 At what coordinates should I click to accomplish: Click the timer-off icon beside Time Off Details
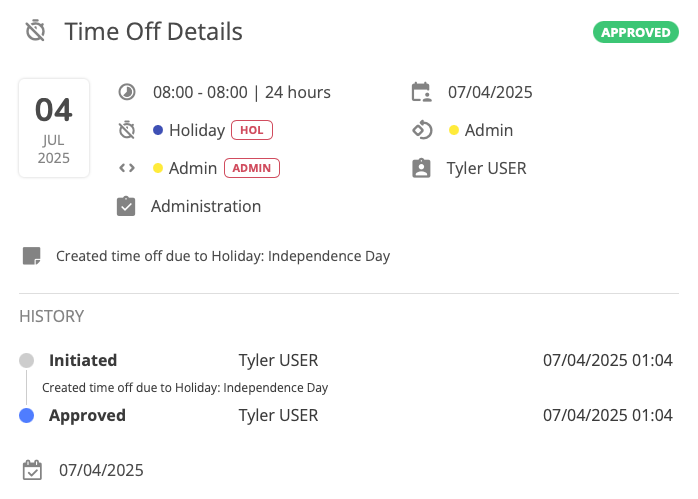tap(35, 32)
